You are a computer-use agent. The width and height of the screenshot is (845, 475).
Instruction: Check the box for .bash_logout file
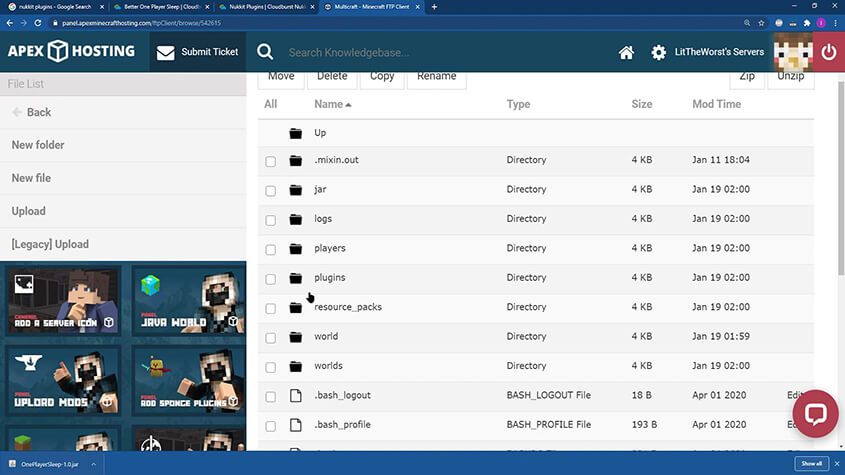(x=271, y=396)
